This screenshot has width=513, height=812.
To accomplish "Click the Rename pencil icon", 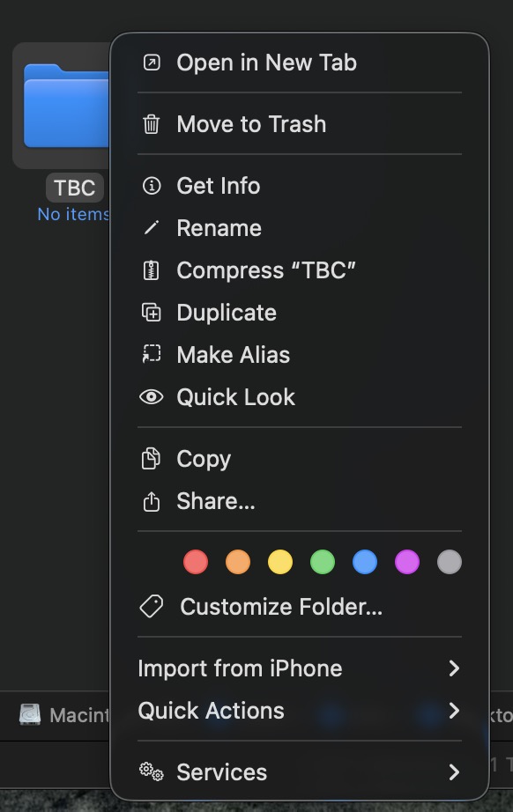I will point(152,228).
